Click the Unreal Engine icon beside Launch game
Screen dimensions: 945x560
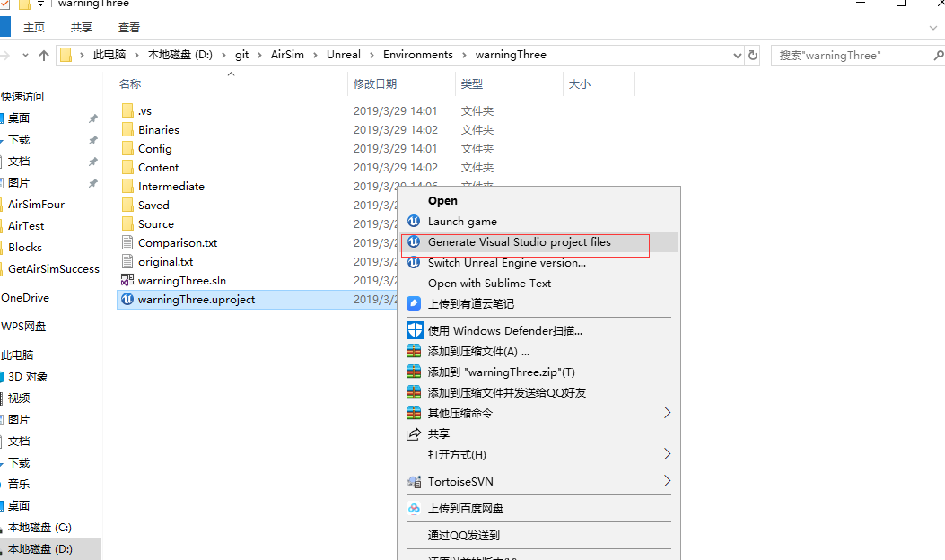click(416, 222)
